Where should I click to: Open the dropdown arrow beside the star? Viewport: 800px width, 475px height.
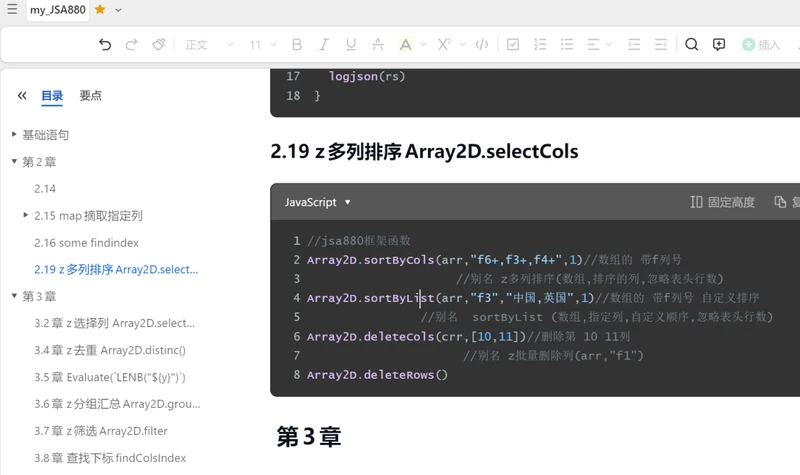click(118, 10)
